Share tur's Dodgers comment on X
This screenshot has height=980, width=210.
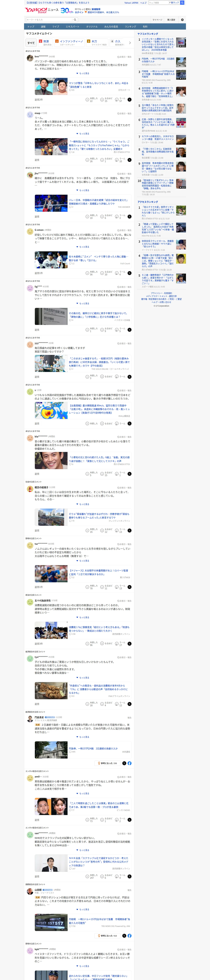(x=130, y=587)
